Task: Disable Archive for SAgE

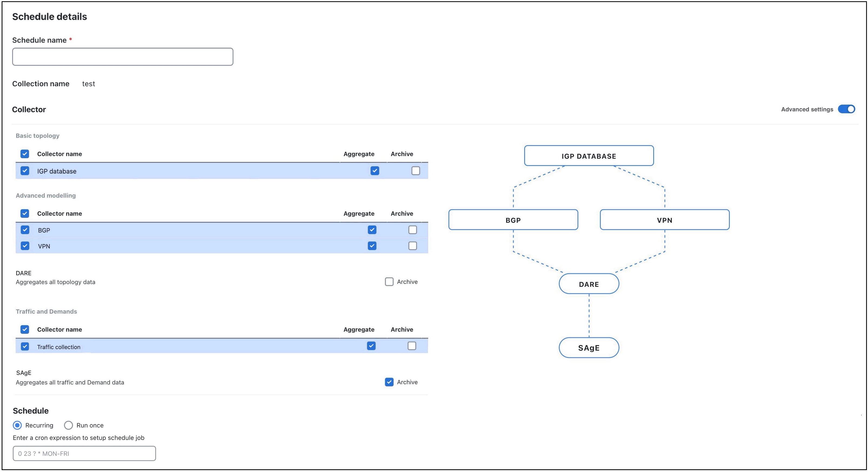Action: (x=389, y=382)
